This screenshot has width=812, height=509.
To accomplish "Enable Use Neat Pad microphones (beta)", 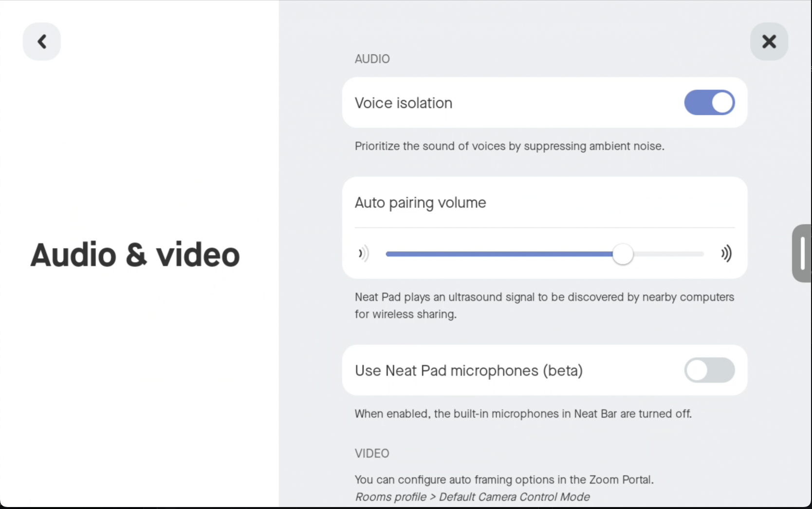I will (709, 370).
